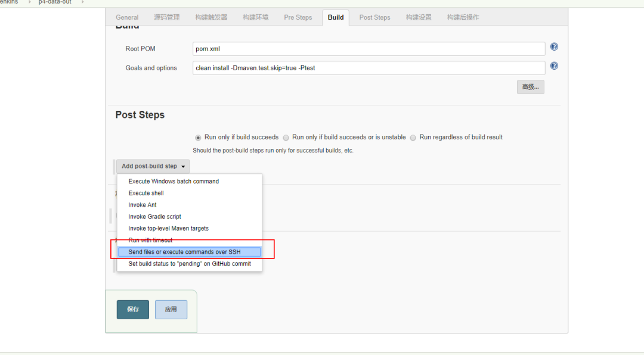Image resolution: width=644 pixels, height=355 pixels.
Task: Select Send files or execute commands over SSH
Action: click(x=190, y=252)
